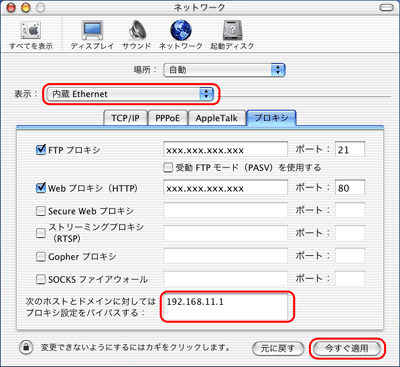The width and height of the screenshot is (400, 367).
Task: Click the lock icon to prevent changes
Action: coord(26,347)
